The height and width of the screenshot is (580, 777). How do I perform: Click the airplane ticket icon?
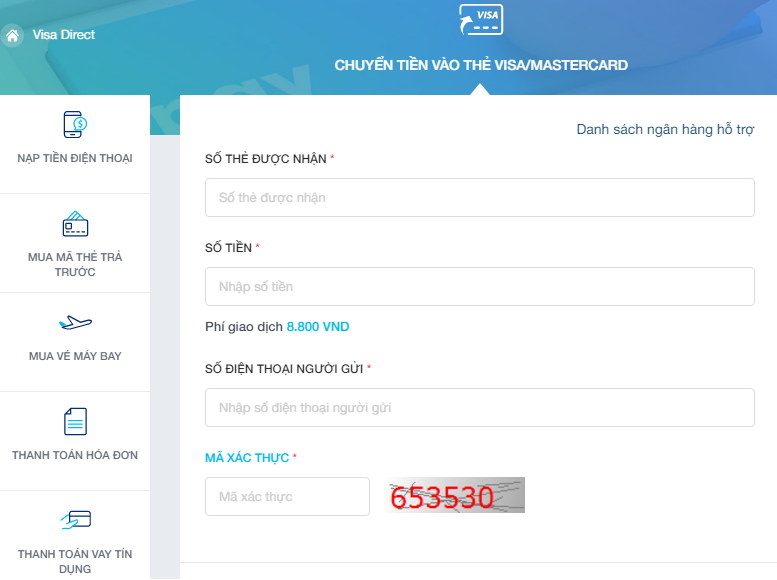pyautogui.click(x=75, y=323)
